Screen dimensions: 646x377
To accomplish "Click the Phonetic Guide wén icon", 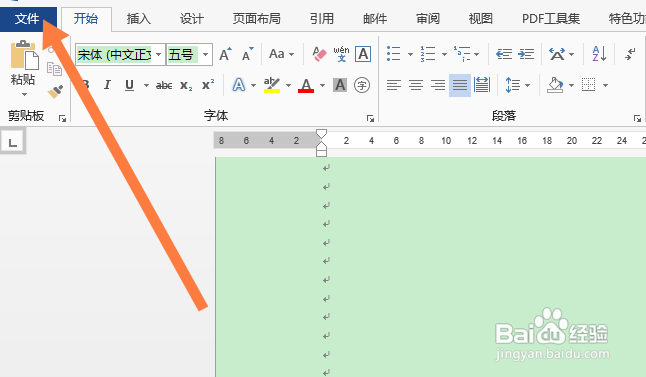I will point(341,54).
